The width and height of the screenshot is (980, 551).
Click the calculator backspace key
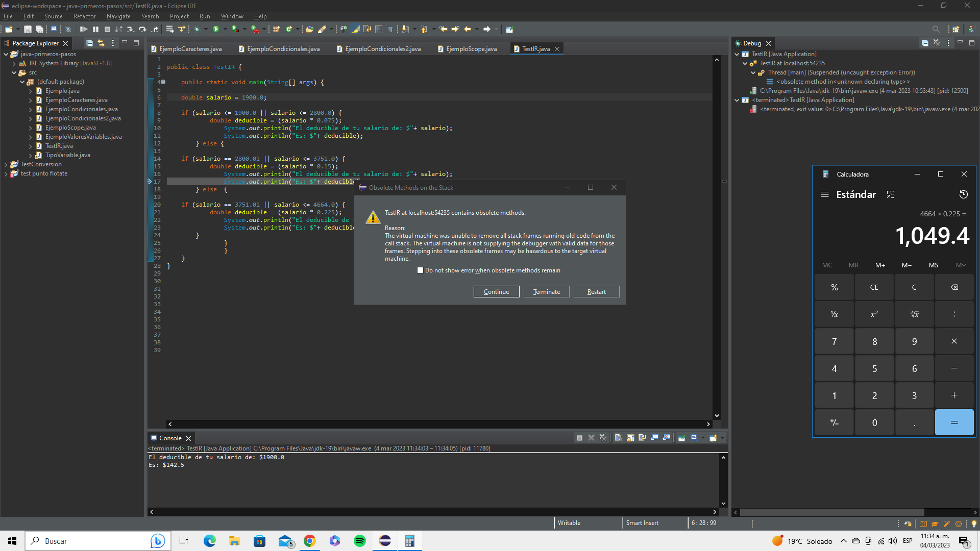click(954, 287)
